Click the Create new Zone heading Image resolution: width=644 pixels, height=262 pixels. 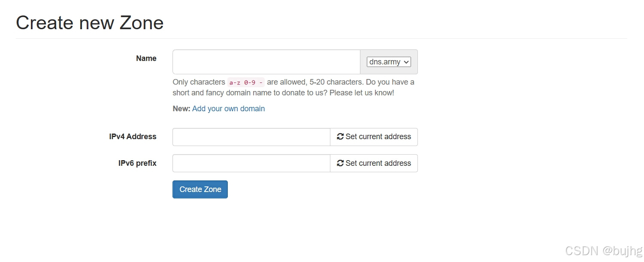(90, 23)
